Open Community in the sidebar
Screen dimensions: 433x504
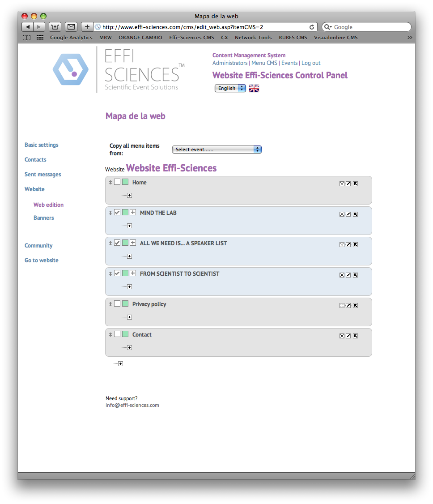tap(38, 246)
